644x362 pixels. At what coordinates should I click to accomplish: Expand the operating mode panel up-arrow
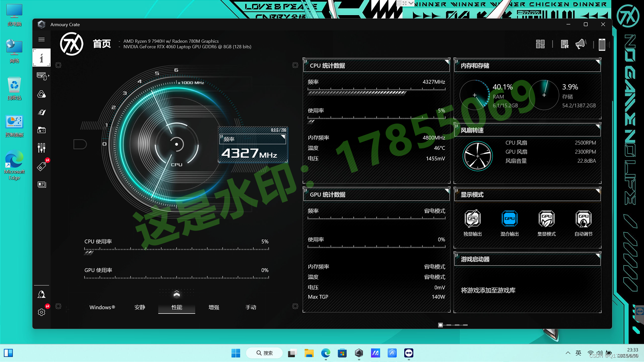click(177, 294)
